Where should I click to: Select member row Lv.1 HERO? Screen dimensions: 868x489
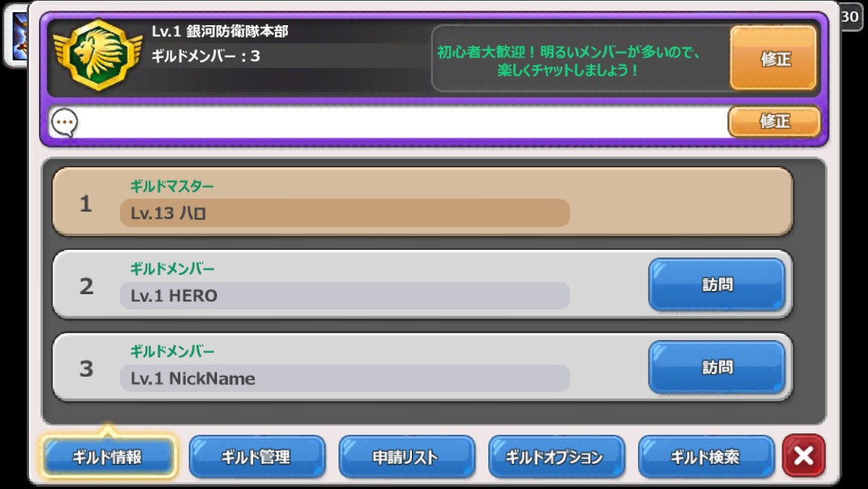click(423, 285)
